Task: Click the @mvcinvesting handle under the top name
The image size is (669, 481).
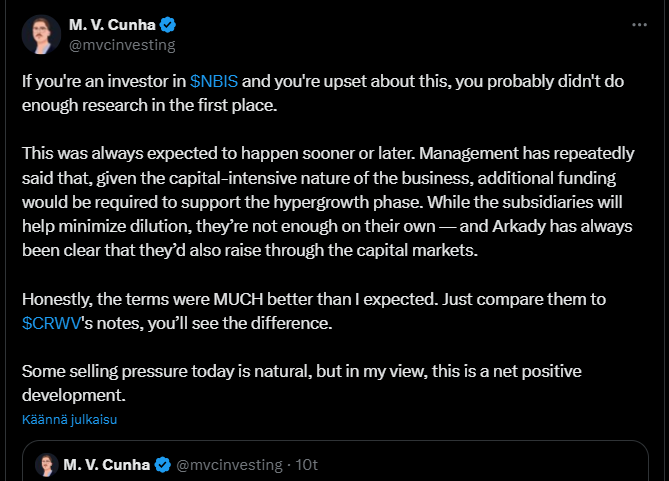Action: (x=121, y=44)
